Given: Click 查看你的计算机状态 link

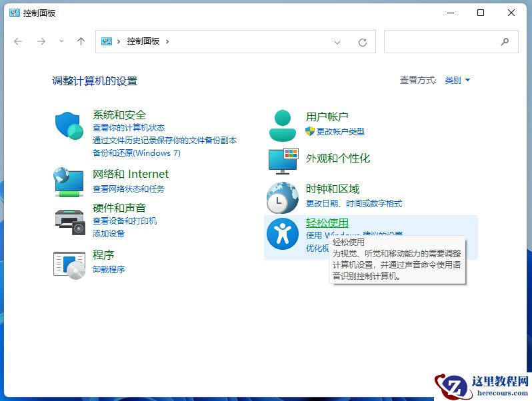Looking at the screenshot, I should [129, 128].
